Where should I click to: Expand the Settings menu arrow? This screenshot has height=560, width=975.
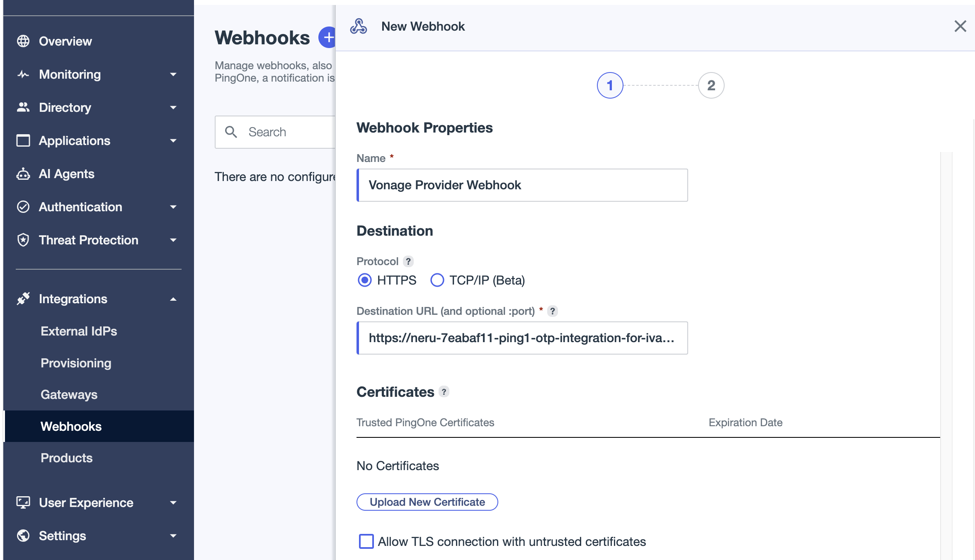click(x=173, y=536)
